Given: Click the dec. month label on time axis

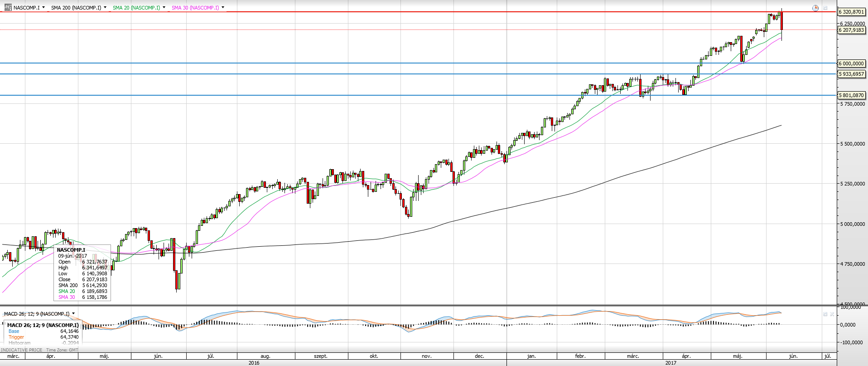Looking at the screenshot, I should [479, 356].
